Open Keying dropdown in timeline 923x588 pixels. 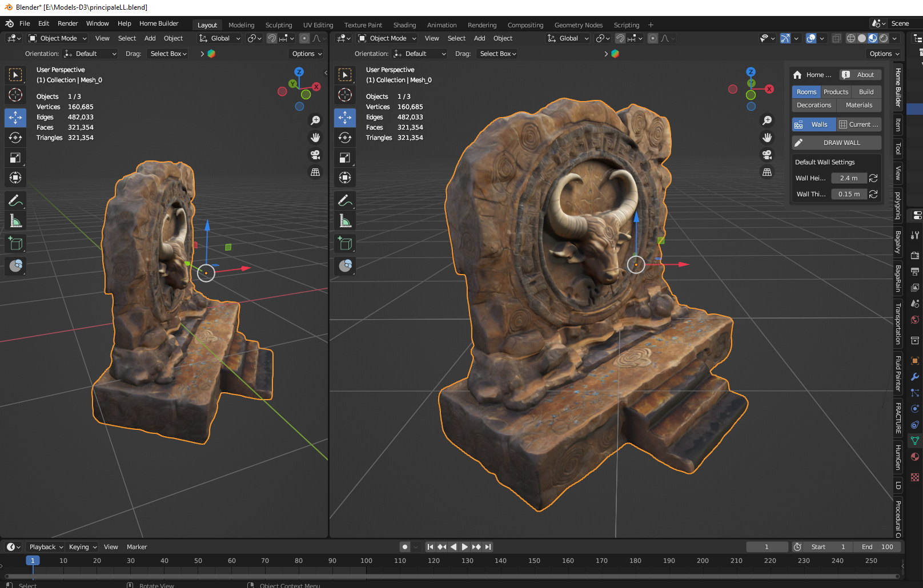(x=82, y=547)
